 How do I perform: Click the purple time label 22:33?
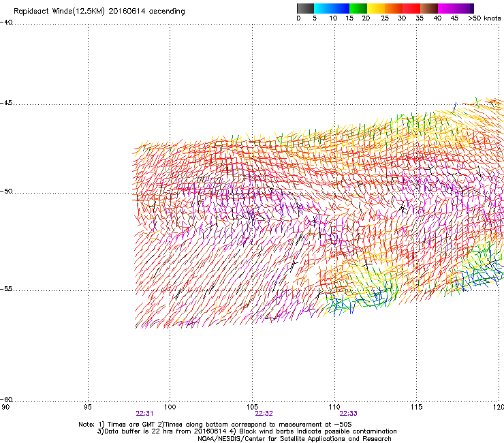click(x=349, y=414)
